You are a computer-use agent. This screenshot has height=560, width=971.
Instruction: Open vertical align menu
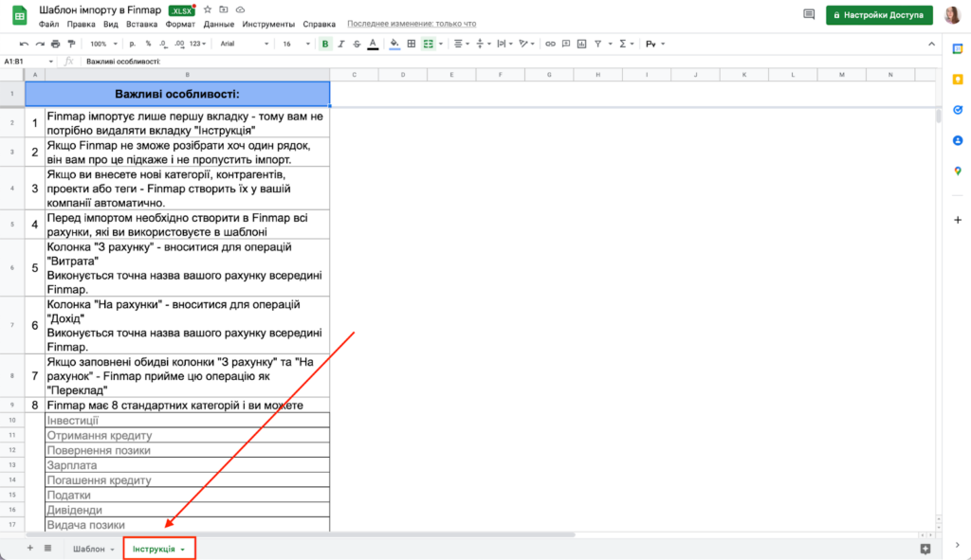483,44
